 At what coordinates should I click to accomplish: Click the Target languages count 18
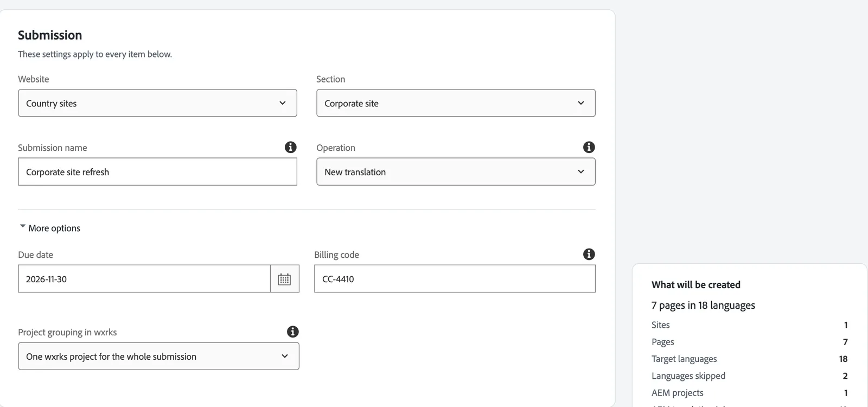tap(843, 359)
